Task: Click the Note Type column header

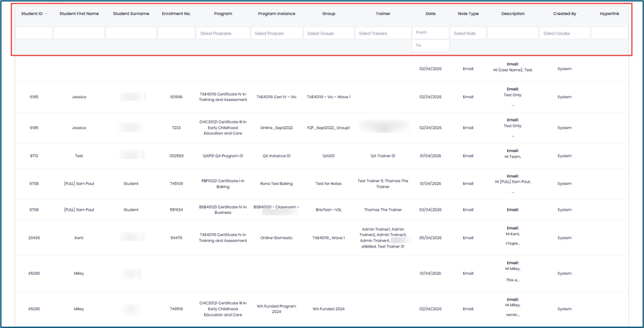Action: pyautogui.click(x=468, y=14)
